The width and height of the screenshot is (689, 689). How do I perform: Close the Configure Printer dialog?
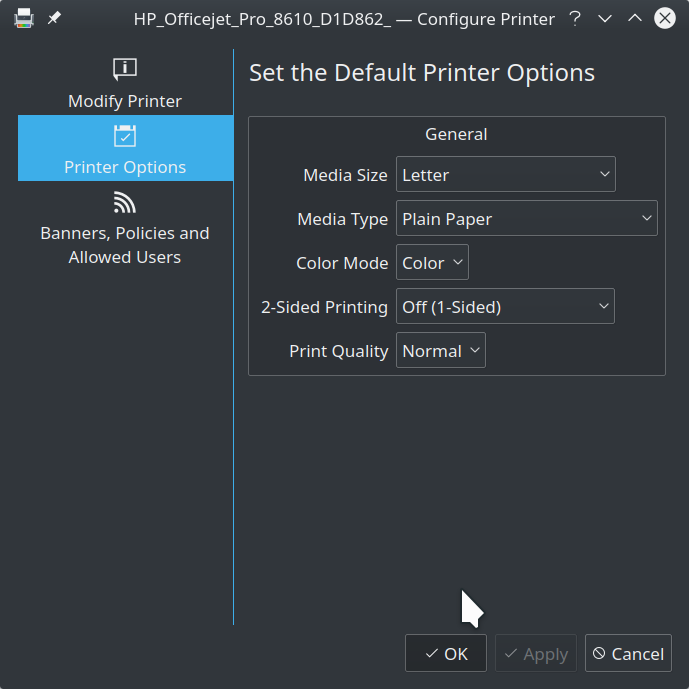[x=664, y=18]
